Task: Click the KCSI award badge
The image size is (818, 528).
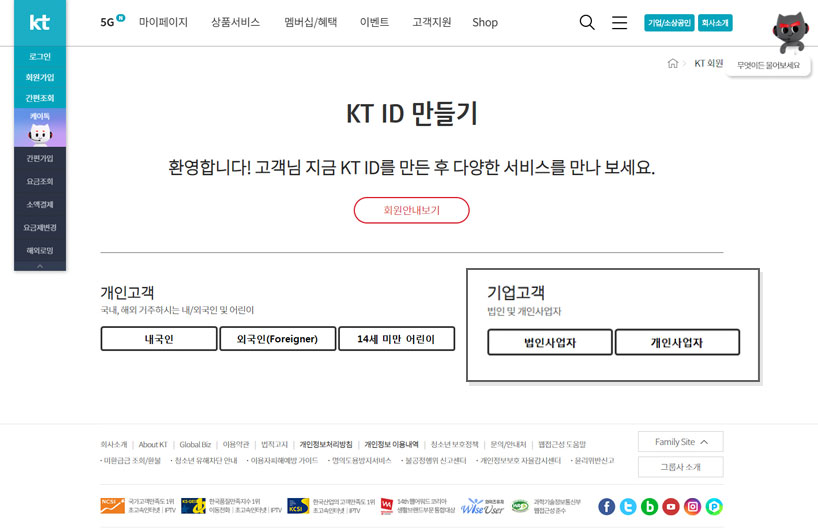Action: 298,506
